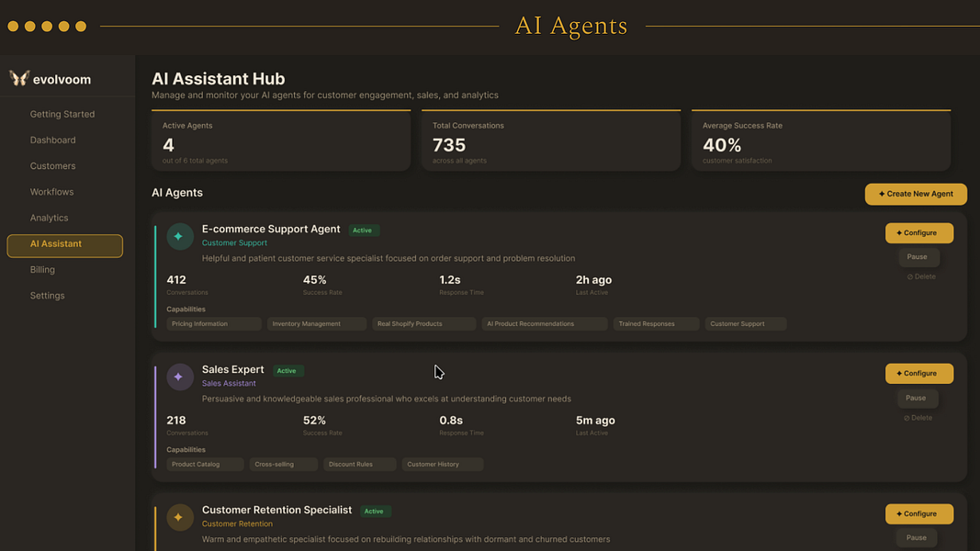Screen dimensions: 980x551
Task: Click the evolvoom butterfly logo icon
Action: click(19, 78)
